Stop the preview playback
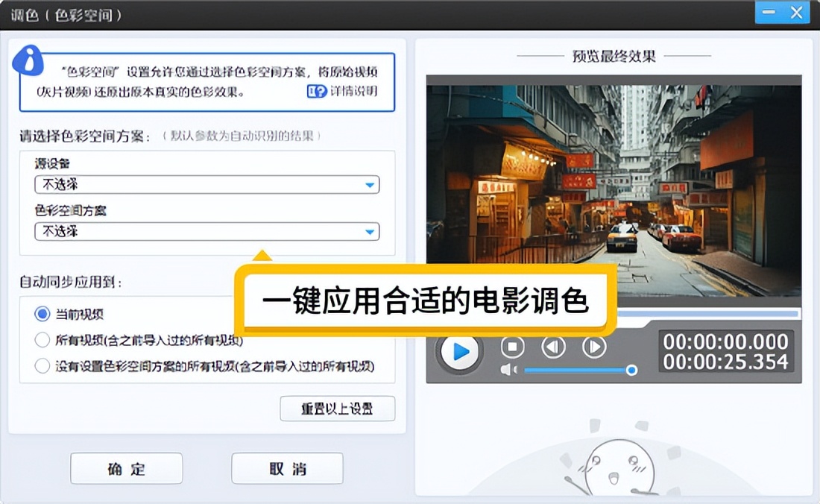 point(513,347)
